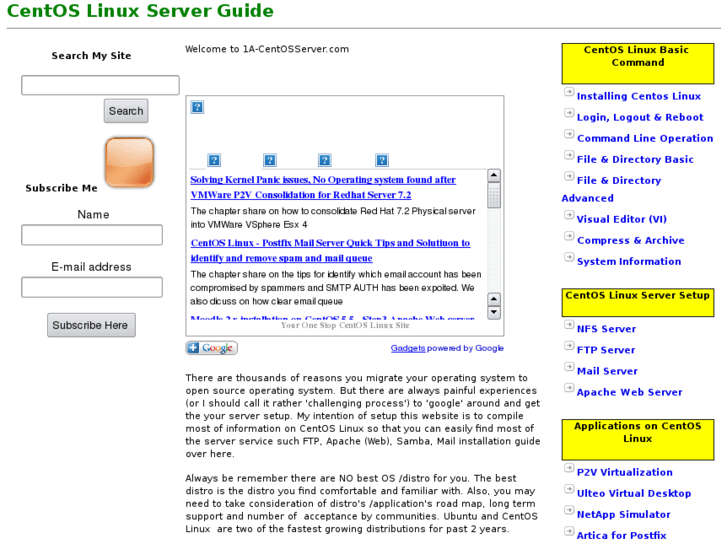
Task: Click the arrow bullet beside NetApp Simulator
Action: click(x=569, y=510)
